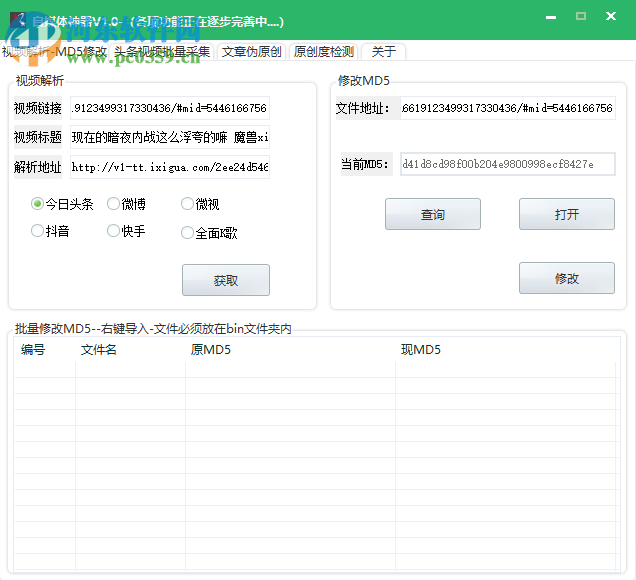Go to the 关于 tab
The height and width of the screenshot is (580, 636).
[x=383, y=52]
